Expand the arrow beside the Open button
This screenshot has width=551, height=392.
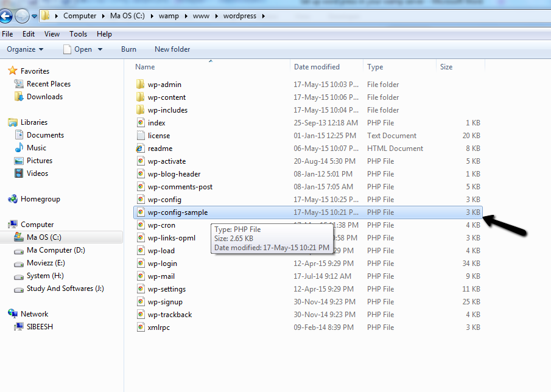100,49
